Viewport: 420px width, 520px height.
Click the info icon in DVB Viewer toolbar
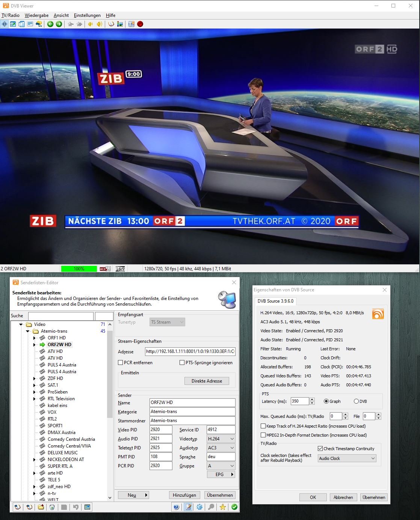coord(4,24)
